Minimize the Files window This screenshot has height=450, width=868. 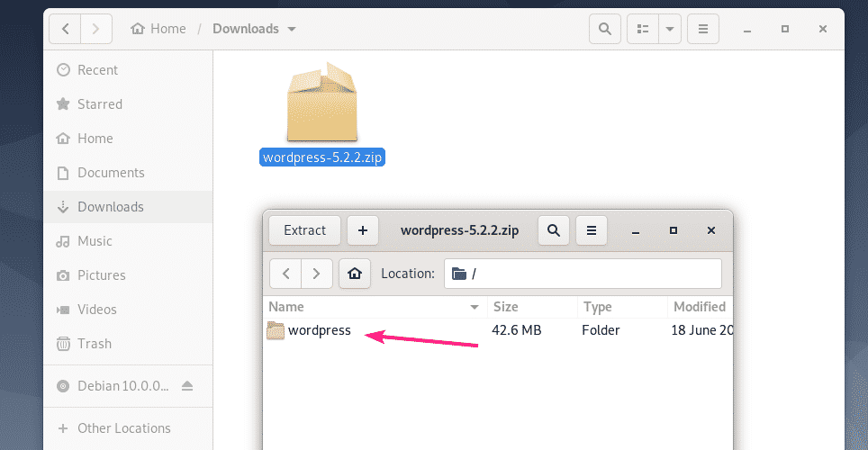point(747,30)
